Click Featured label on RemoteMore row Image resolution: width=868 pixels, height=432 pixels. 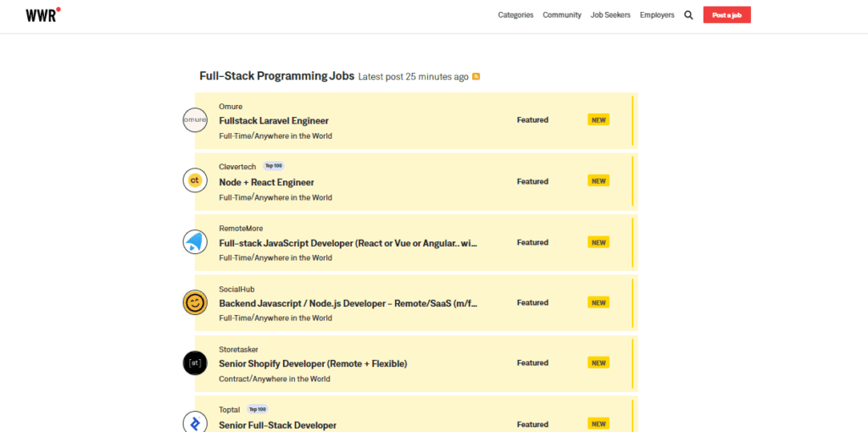(x=532, y=242)
